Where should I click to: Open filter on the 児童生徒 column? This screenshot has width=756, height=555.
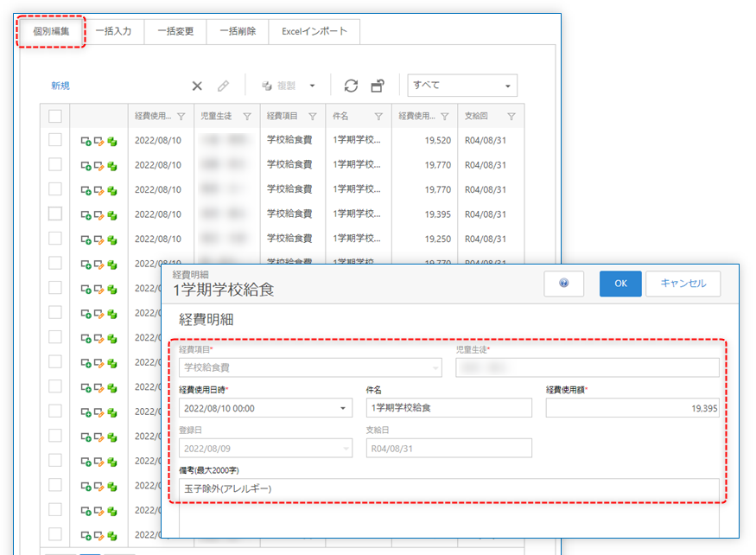pyautogui.click(x=247, y=117)
